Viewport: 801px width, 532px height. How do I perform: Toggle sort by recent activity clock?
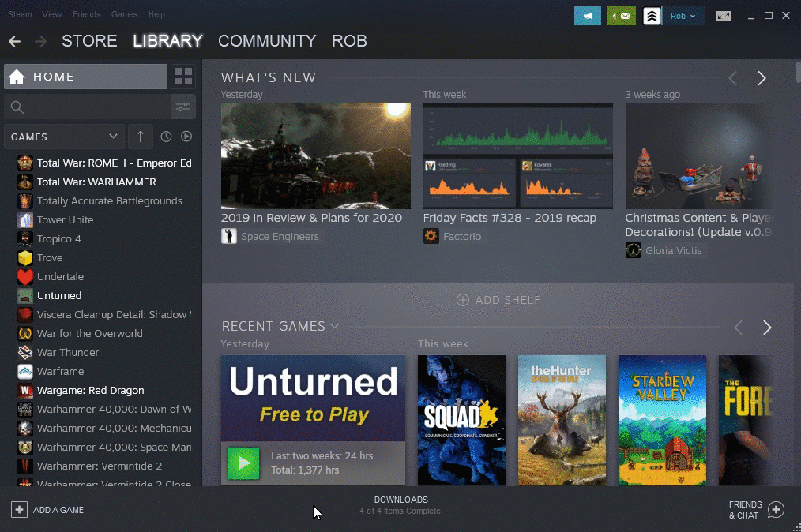click(166, 137)
